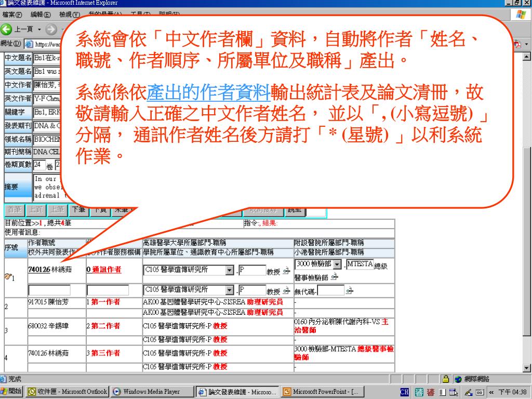Click the lookup icon after second-line 教授
This screenshot has height=399, width=532.
click(x=286, y=291)
